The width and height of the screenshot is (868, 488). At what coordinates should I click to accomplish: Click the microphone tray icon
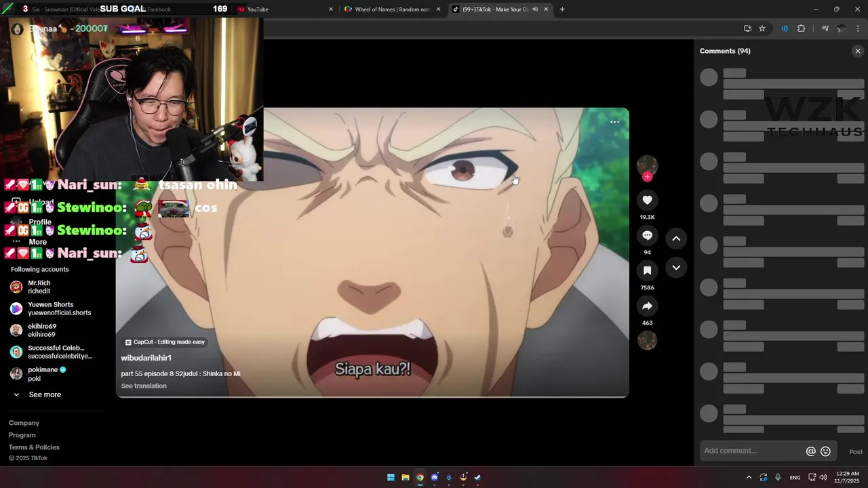pos(778,477)
